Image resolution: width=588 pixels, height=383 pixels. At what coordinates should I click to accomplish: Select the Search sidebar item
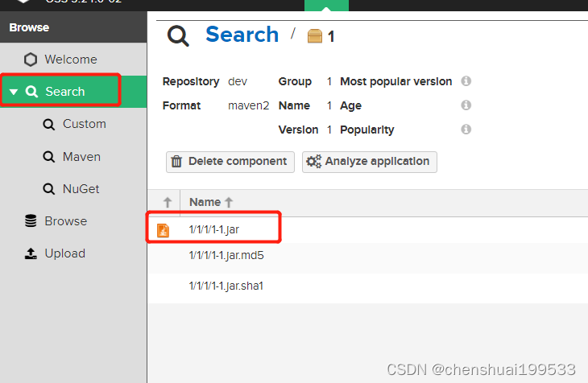click(x=73, y=92)
